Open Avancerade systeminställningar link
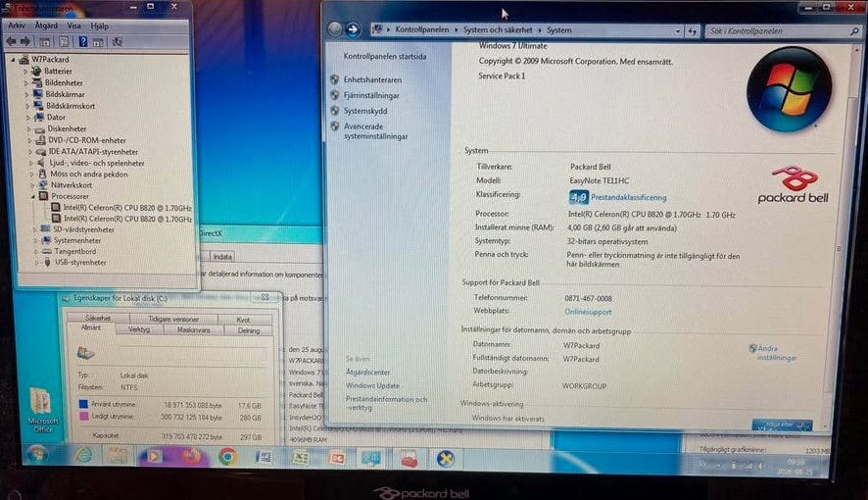 pos(375,131)
